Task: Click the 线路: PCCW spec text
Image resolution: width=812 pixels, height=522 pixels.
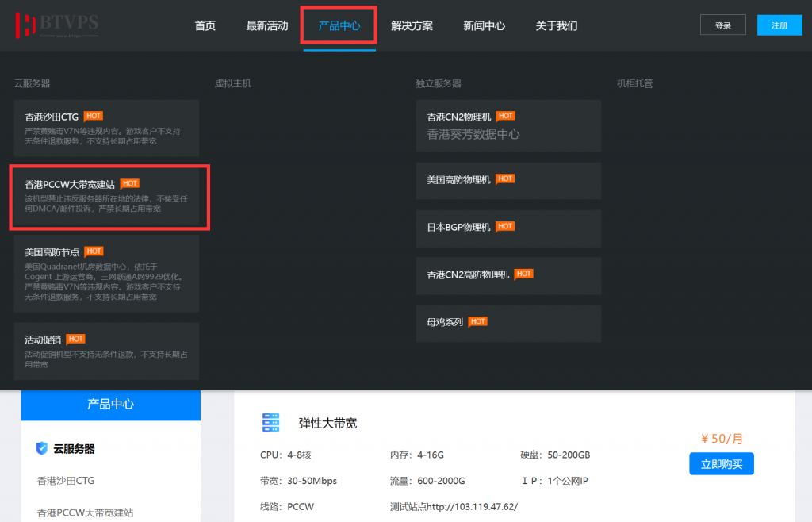Action: coord(287,506)
